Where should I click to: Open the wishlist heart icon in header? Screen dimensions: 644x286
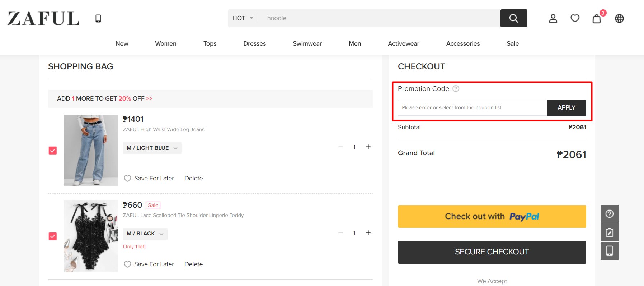pyautogui.click(x=575, y=18)
